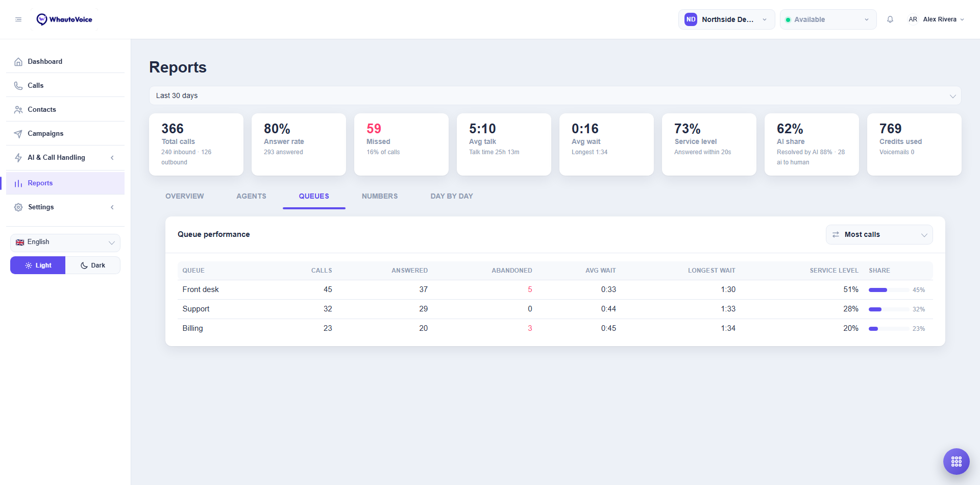This screenshot has width=980, height=485.
Task: Expand the Settings submenu chevron
Action: coord(112,207)
